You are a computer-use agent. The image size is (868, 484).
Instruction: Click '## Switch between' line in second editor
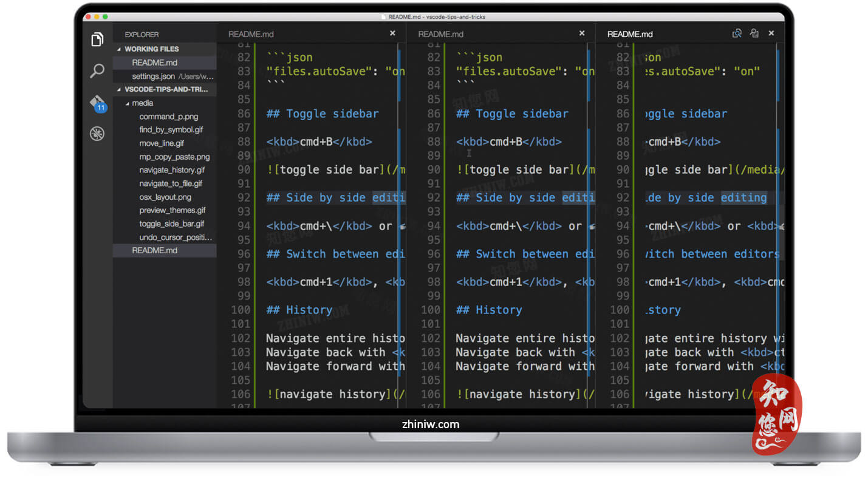point(525,254)
